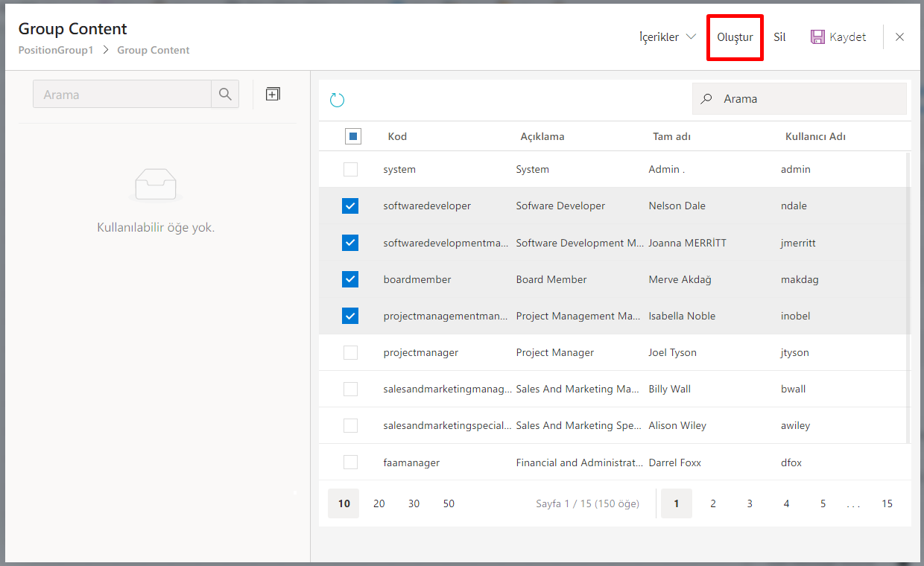This screenshot has height=566, width=924.
Task: Click the magnifier icon in left search
Action: pos(225,95)
